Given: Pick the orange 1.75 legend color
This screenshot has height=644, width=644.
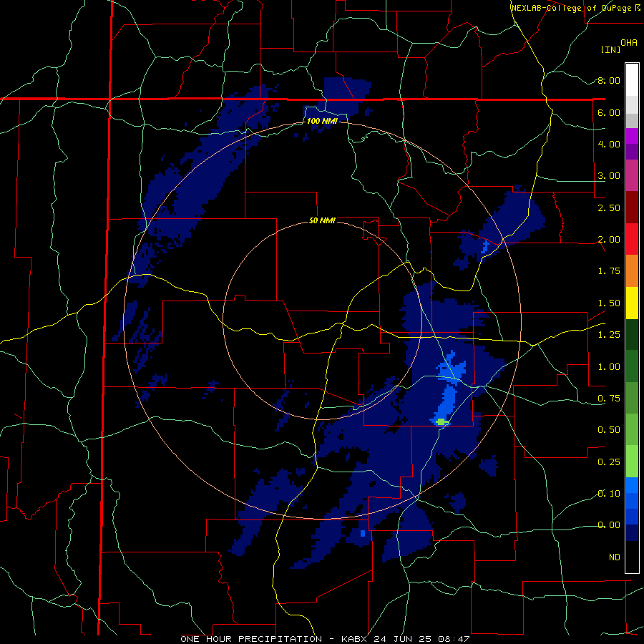Looking at the screenshot, I should [x=632, y=270].
